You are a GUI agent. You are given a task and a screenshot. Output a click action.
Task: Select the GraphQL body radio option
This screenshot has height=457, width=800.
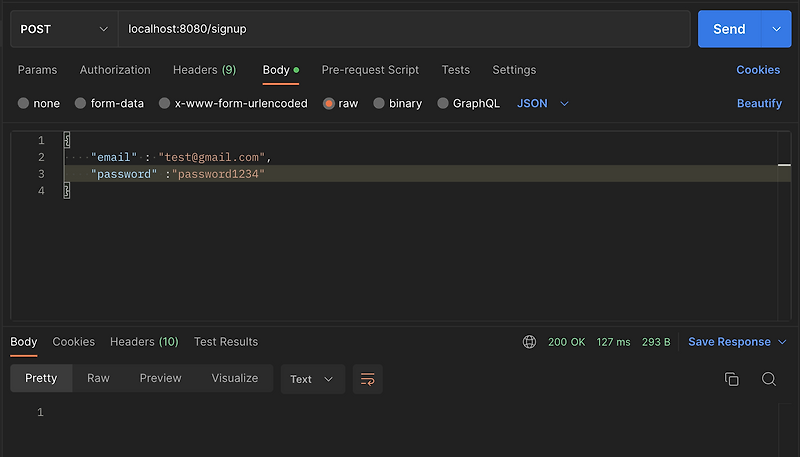[x=443, y=103]
